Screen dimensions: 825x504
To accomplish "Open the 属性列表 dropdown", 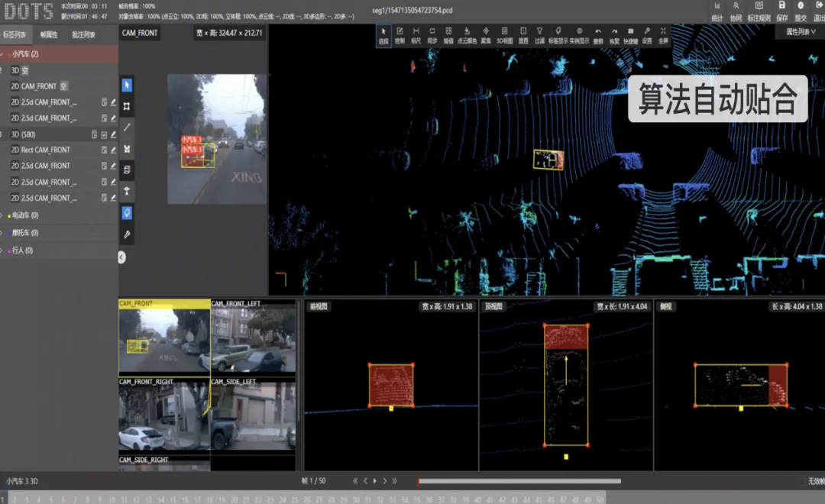I will 801,32.
